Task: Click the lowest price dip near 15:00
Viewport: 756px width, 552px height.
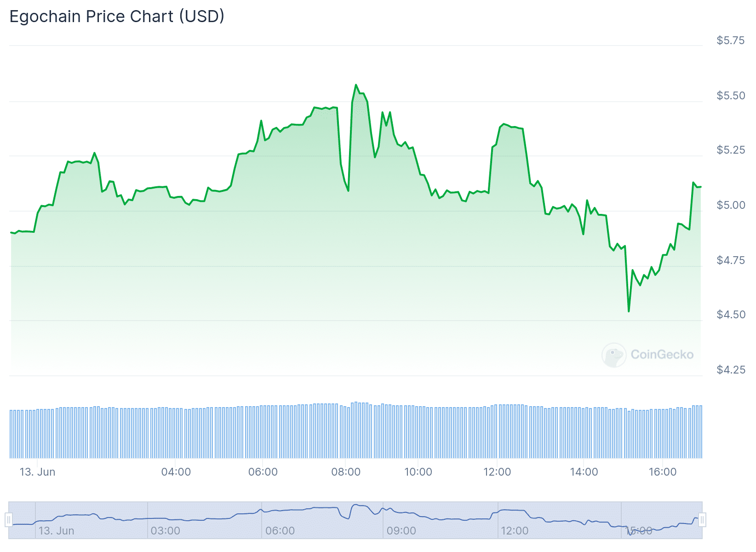Action: click(x=629, y=311)
